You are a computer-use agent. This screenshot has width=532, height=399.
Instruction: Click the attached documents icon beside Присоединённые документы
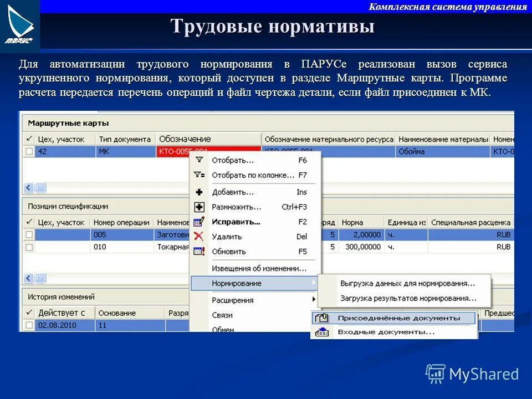pos(321,318)
